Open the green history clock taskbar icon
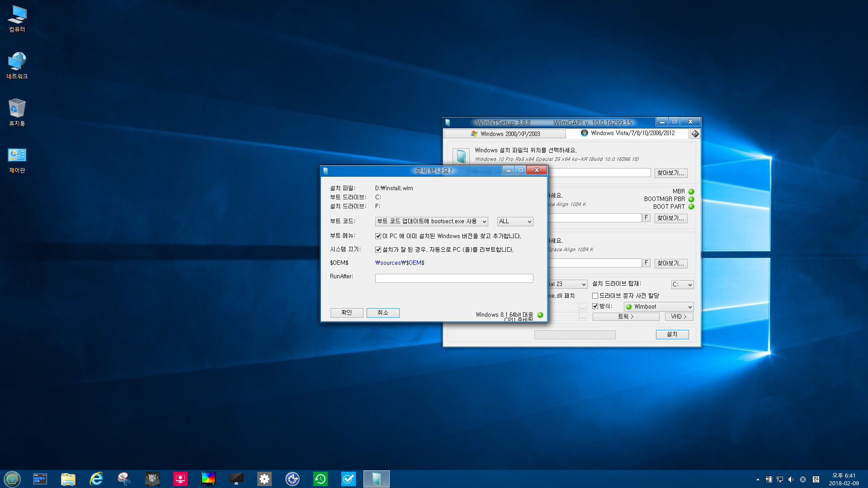This screenshot has height=488, width=868. pyautogui.click(x=321, y=479)
